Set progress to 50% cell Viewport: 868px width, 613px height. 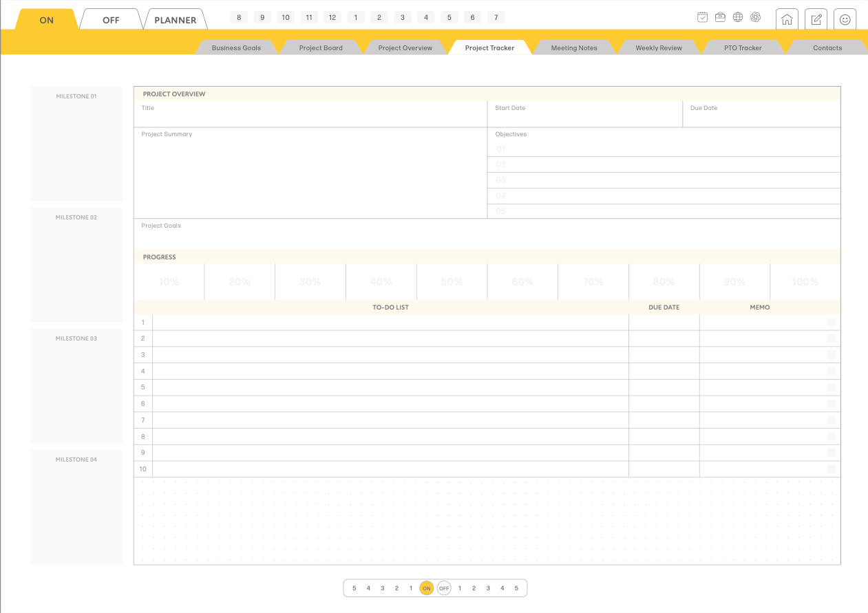click(452, 282)
